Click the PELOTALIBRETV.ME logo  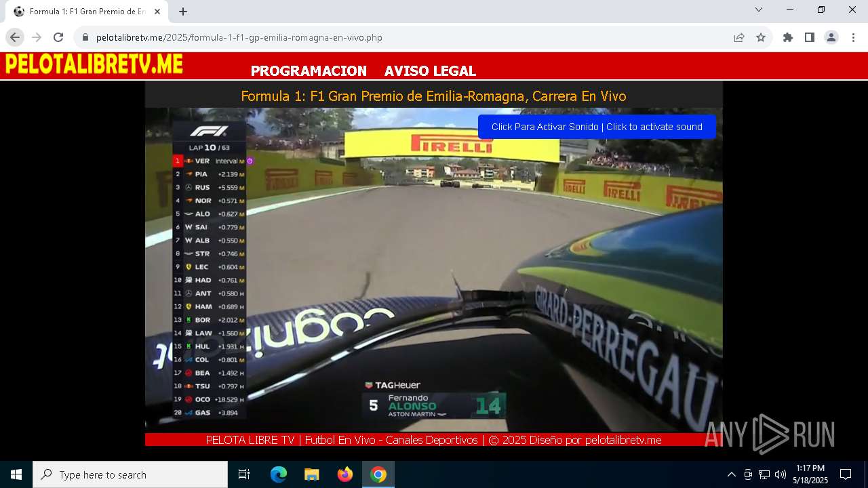click(94, 64)
